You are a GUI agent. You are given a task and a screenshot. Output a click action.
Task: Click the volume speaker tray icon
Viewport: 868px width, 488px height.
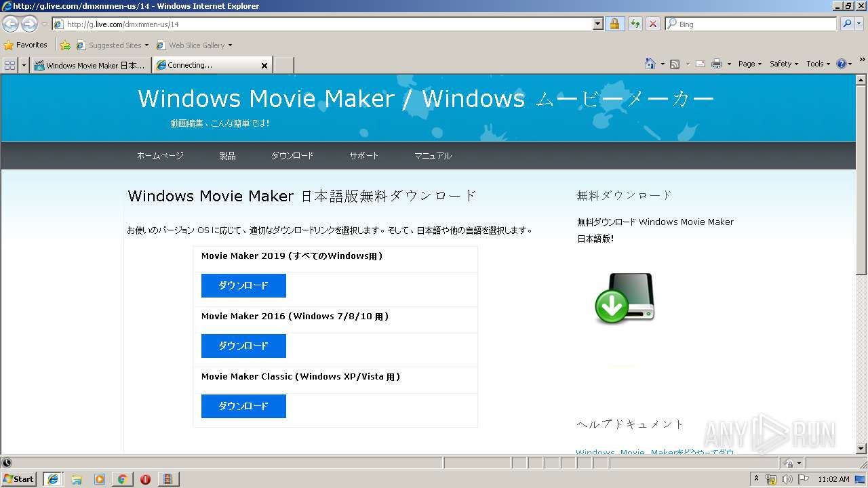point(787,479)
